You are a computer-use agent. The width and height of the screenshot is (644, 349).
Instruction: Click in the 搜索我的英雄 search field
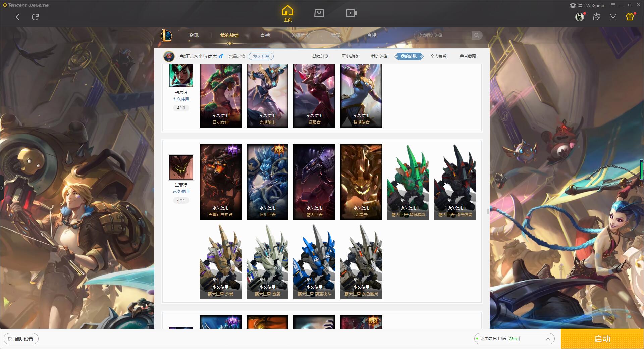tap(443, 35)
